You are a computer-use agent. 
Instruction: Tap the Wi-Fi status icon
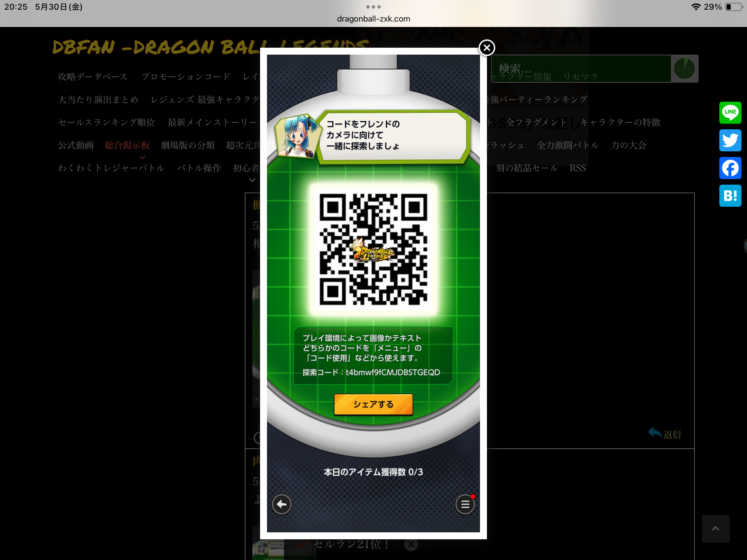point(696,7)
